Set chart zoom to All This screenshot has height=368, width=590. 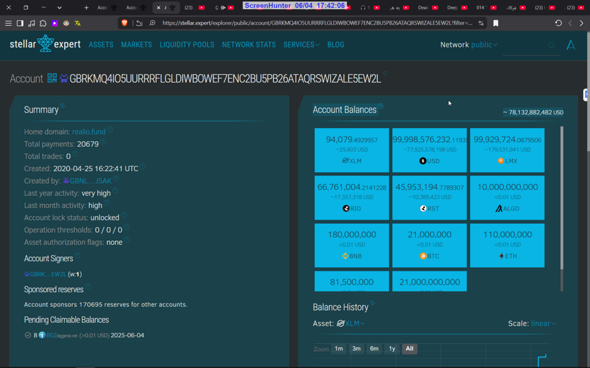(409, 349)
